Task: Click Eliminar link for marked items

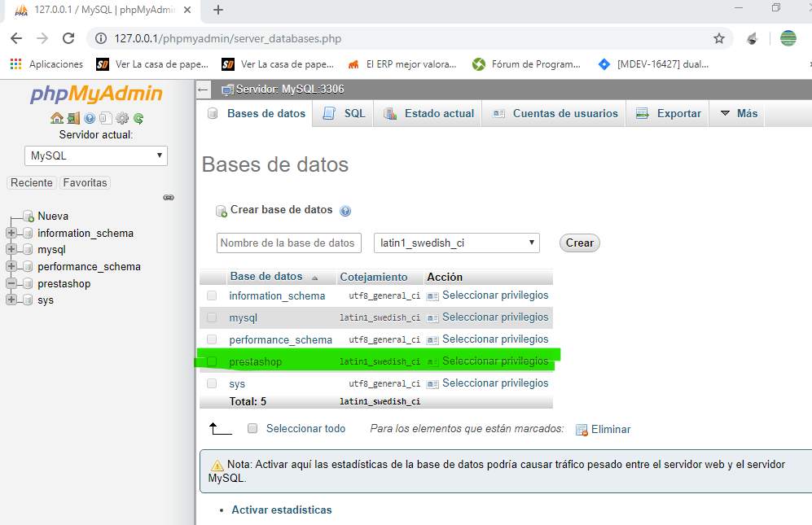Action: (611, 429)
